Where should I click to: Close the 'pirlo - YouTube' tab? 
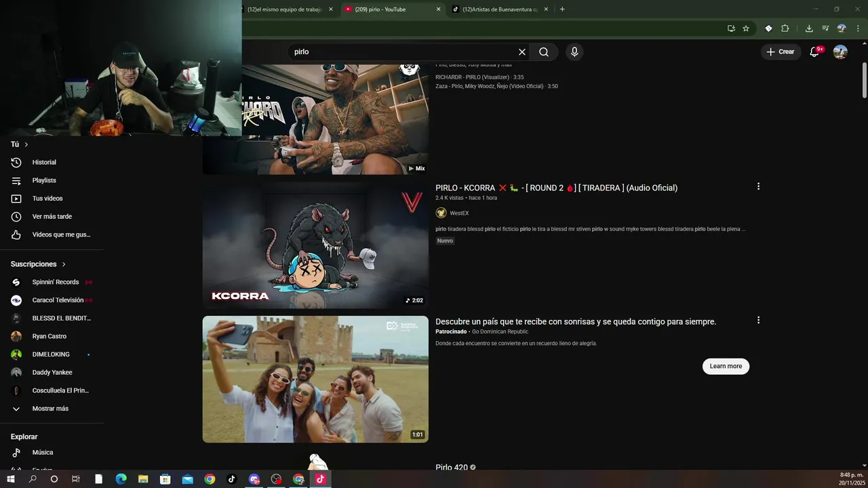point(438,9)
